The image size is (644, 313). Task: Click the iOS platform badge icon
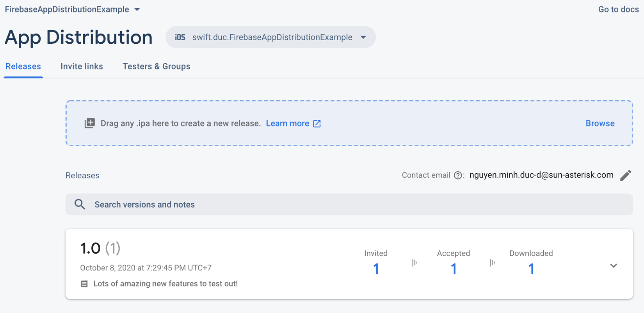click(180, 37)
